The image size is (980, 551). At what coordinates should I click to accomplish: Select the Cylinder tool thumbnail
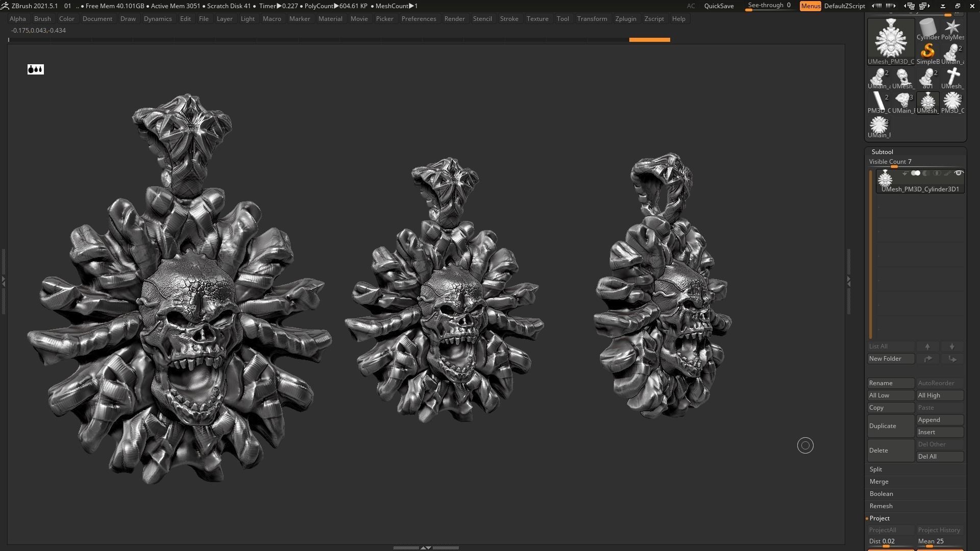(x=927, y=29)
